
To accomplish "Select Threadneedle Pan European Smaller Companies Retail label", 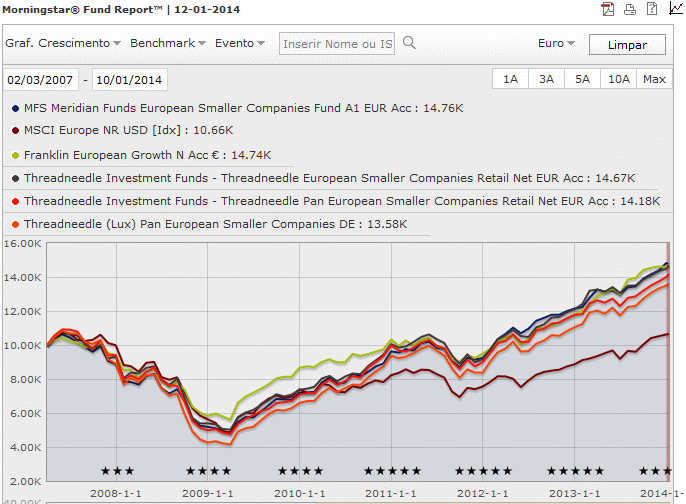I will [x=342, y=201].
